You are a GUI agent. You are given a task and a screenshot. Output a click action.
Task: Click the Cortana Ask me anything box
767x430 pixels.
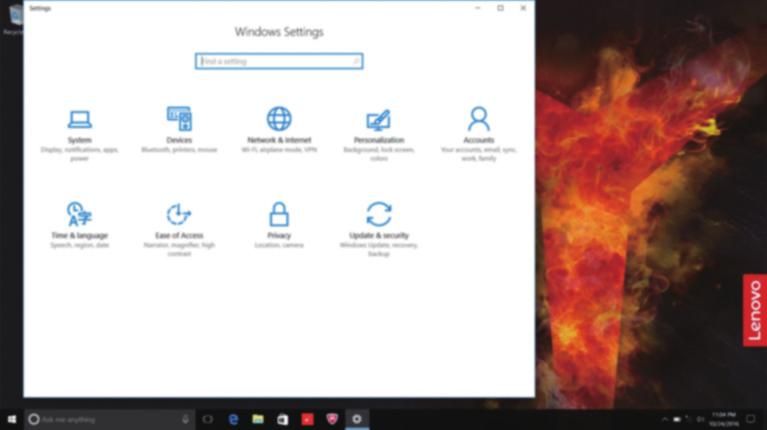click(x=110, y=419)
